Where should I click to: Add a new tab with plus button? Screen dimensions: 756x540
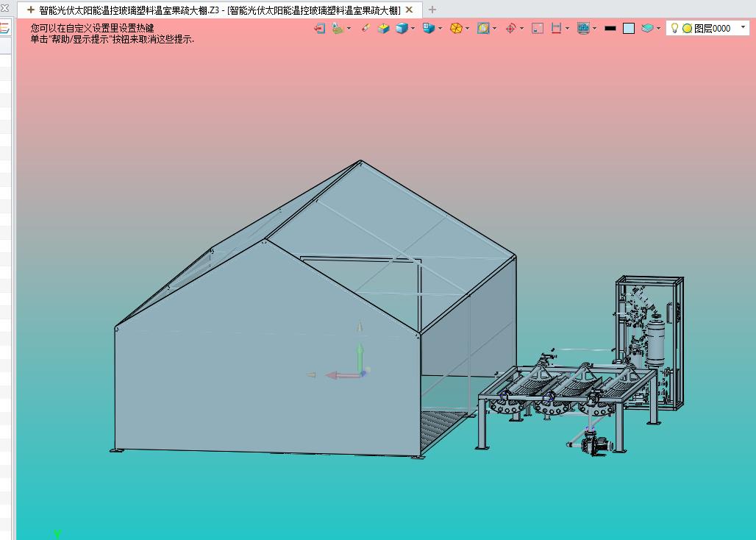pos(432,10)
